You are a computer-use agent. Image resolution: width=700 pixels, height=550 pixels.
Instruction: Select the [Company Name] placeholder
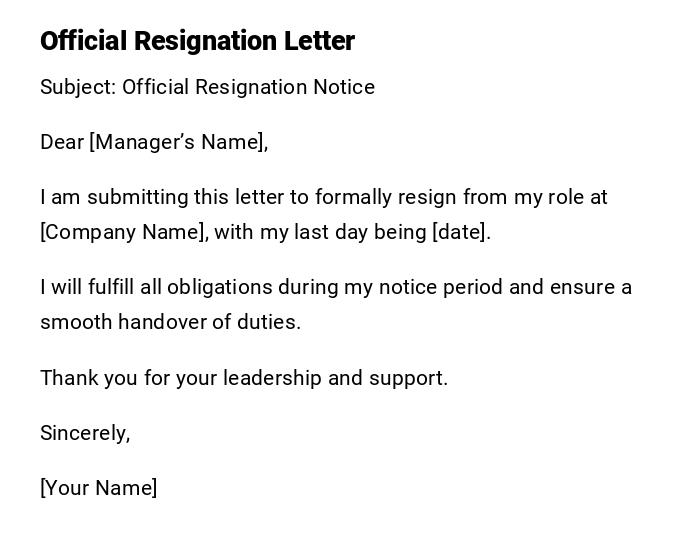pos(124,232)
